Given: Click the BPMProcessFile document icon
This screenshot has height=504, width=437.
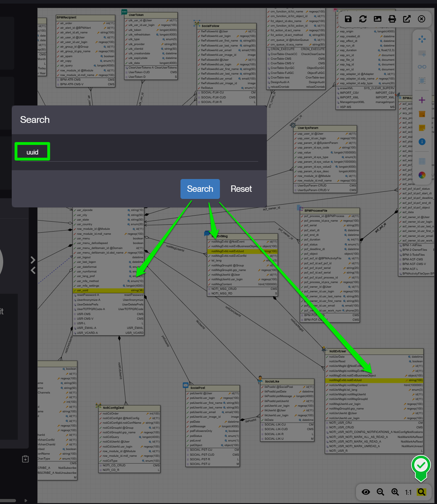Looking at the screenshot, I should pos(300,208).
